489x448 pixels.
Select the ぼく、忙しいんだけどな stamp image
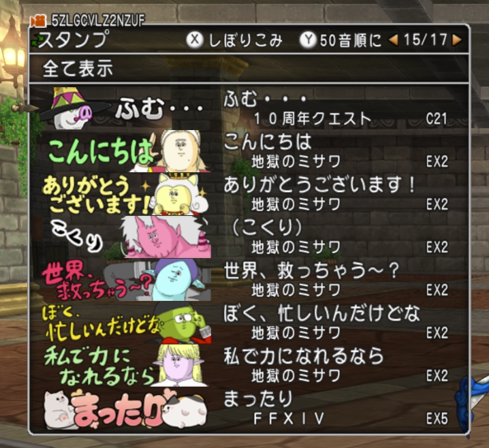coord(126,323)
